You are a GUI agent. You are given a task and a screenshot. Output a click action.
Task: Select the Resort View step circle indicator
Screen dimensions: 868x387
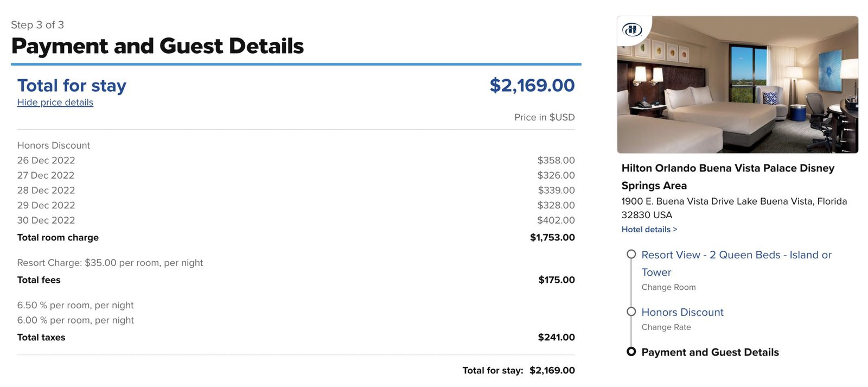click(x=631, y=253)
